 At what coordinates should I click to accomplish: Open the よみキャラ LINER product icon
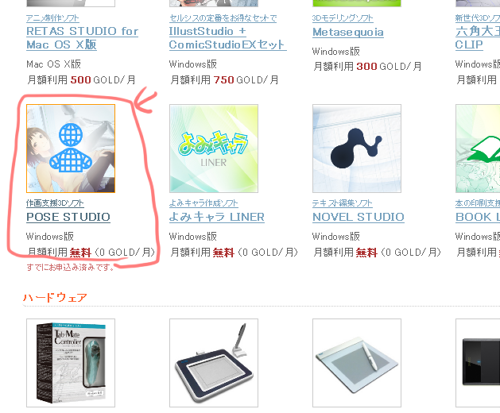click(x=214, y=149)
